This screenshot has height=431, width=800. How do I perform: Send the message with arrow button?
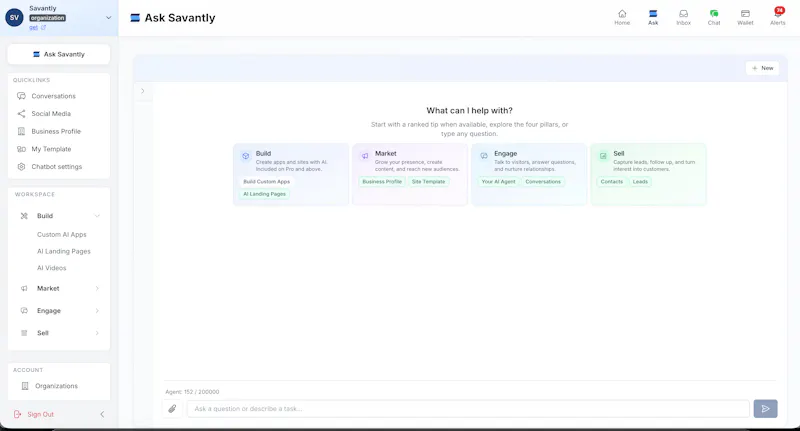click(765, 409)
